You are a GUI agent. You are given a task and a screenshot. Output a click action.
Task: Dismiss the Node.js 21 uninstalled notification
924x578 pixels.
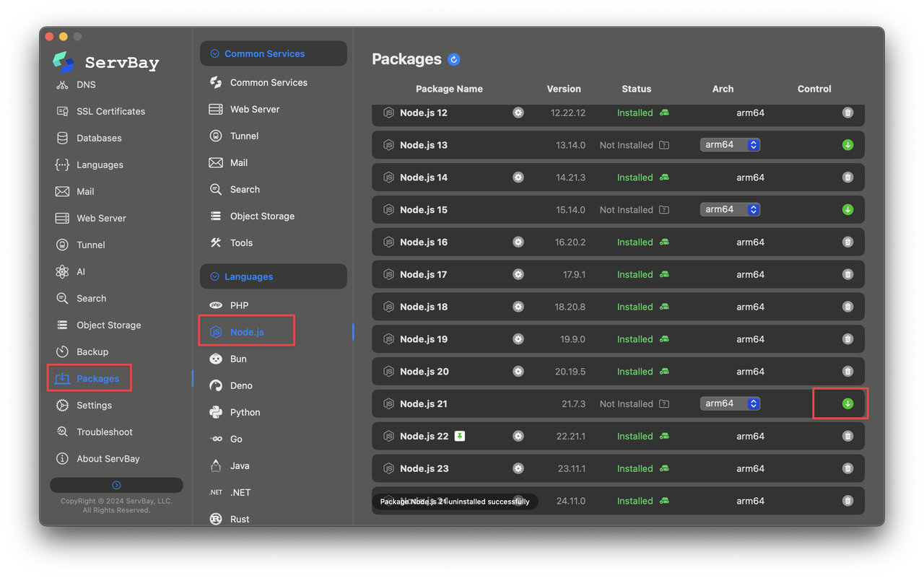455,501
